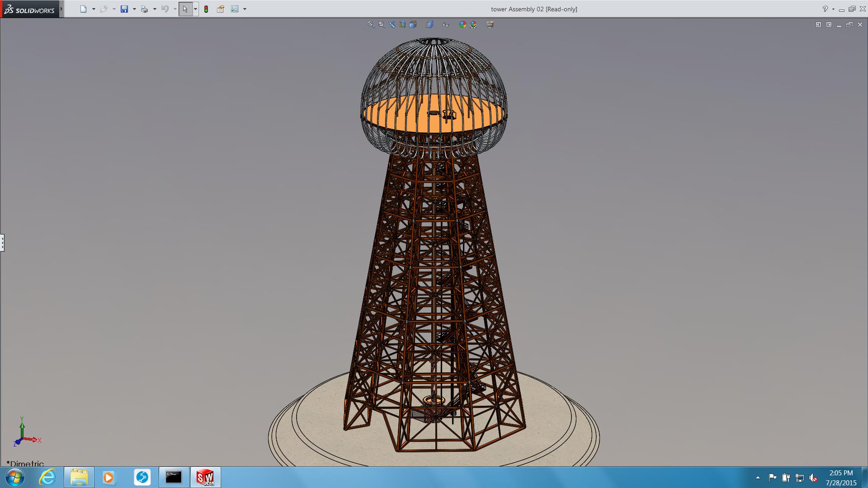Viewport: 868px width, 488px height.
Task: Open the Help question mark menu
Action: 825,9
